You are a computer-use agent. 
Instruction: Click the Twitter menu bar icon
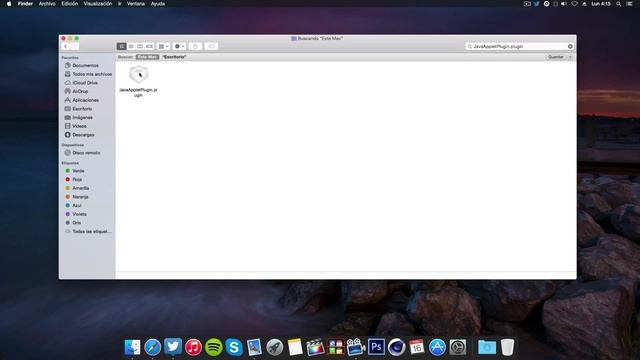(x=537, y=4)
